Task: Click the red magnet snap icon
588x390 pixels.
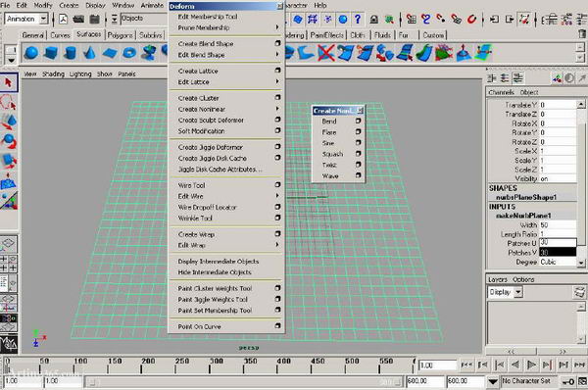Action: (x=471, y=20)
